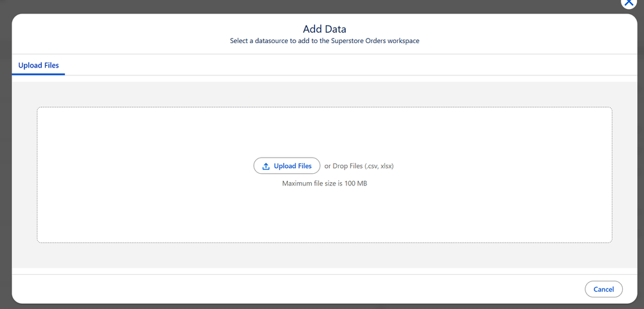Click the empty tab strip right of Upload Files
The image size is (644, 309).
322,66
